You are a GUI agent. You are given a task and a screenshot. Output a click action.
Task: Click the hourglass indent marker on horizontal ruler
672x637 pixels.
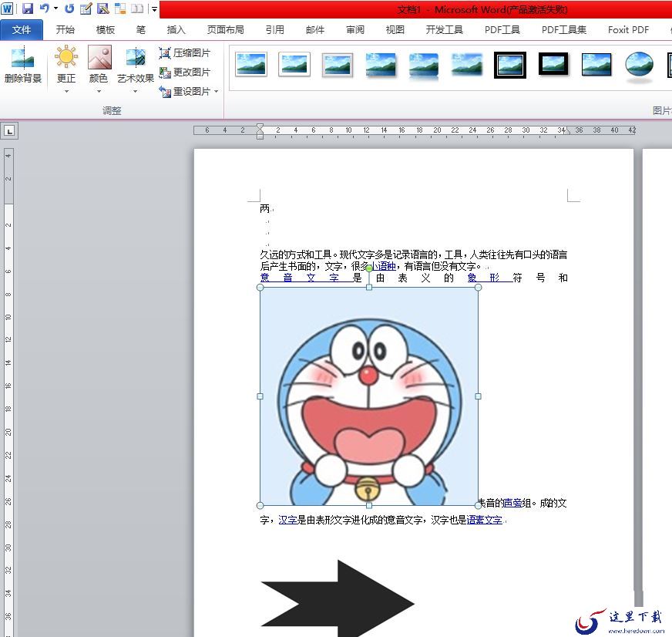click(260, 131)
